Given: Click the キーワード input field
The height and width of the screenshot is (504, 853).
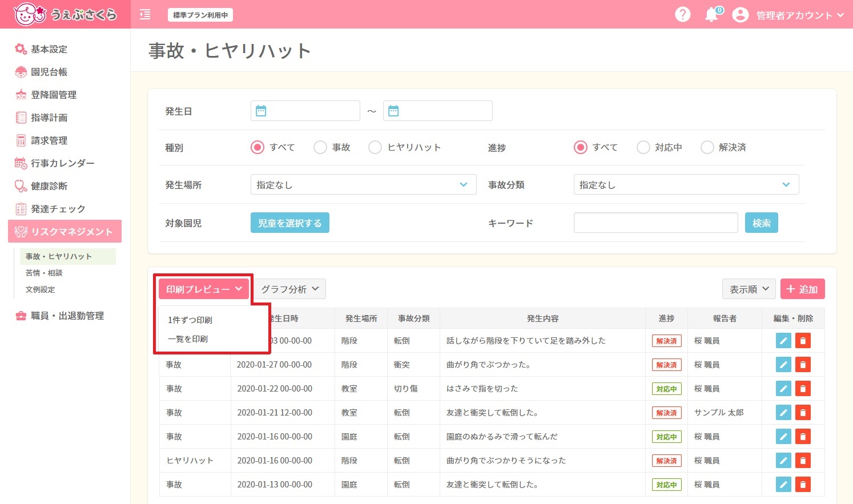Looking at the screenshot, I should [656, 223].
